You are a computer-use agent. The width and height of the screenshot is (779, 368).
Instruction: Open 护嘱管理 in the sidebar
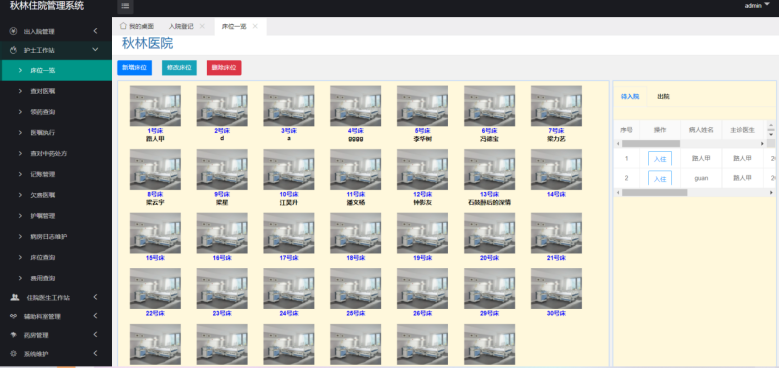[56, 216]
